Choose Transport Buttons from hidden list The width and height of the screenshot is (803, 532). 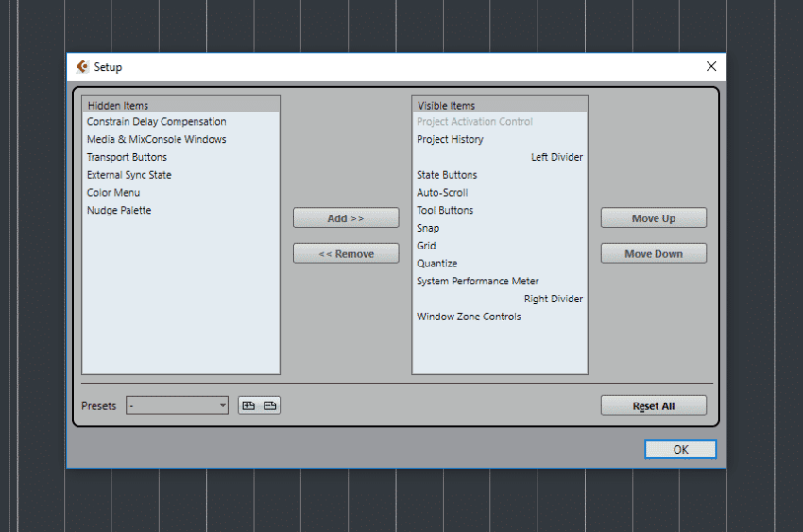tap(128, 157)
